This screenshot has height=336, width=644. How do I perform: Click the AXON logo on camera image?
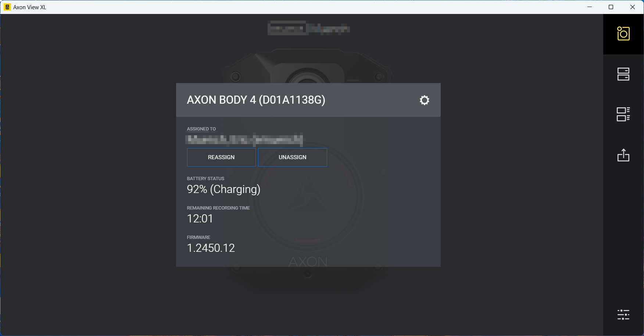(x=308, y=262)
